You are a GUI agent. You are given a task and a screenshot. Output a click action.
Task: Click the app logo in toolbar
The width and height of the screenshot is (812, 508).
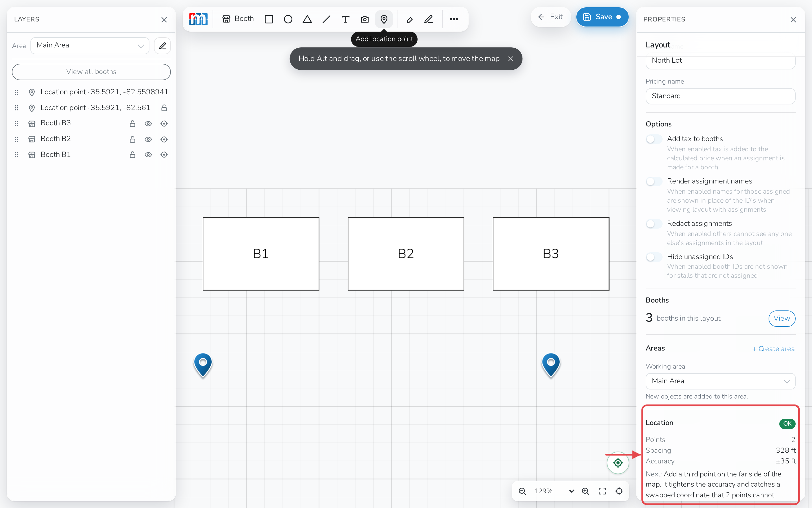pos(198,19)
